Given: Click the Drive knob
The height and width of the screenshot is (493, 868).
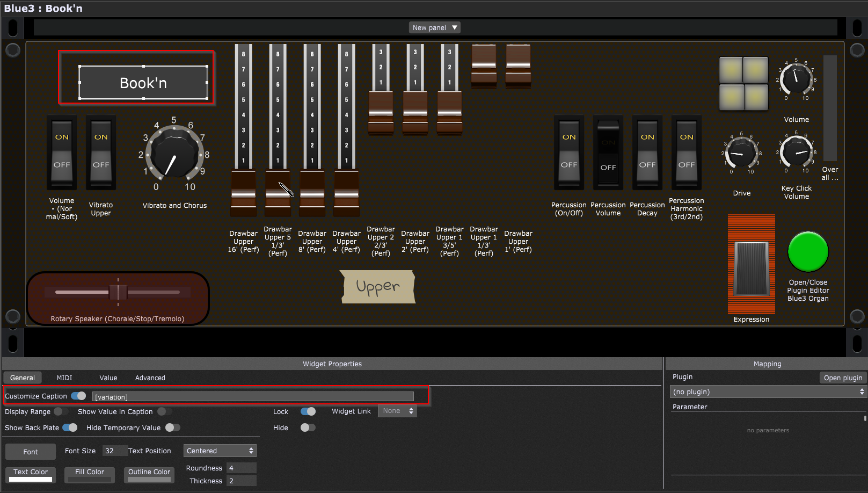Looking at the screenshot, I should pos(741,153).
